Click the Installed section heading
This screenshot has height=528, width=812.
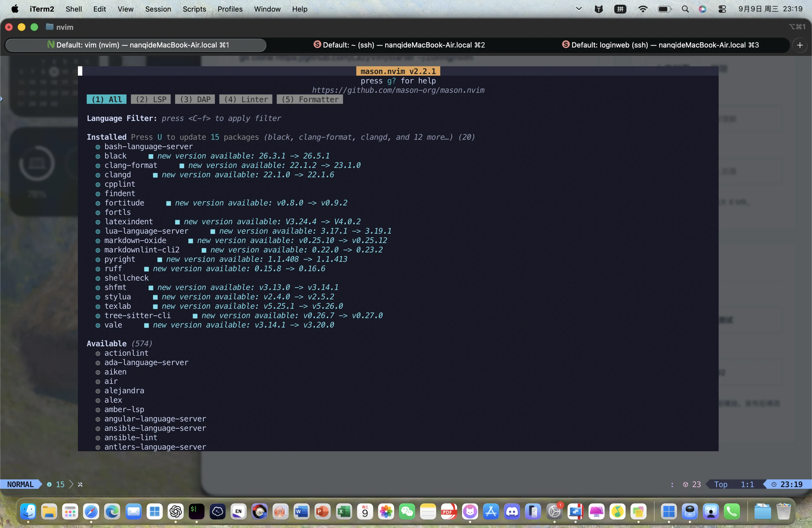point(107,137)
